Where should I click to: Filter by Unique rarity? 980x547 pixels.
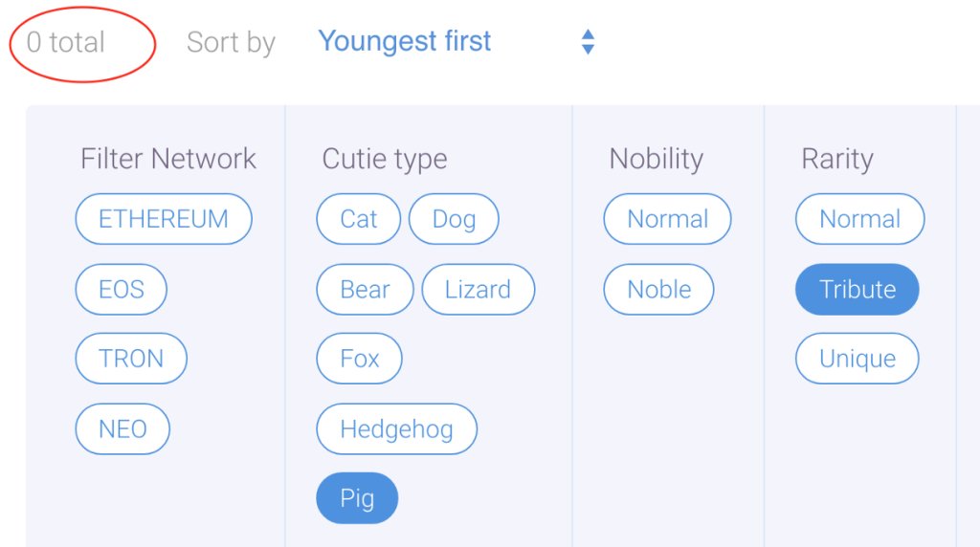click(857, 359)
